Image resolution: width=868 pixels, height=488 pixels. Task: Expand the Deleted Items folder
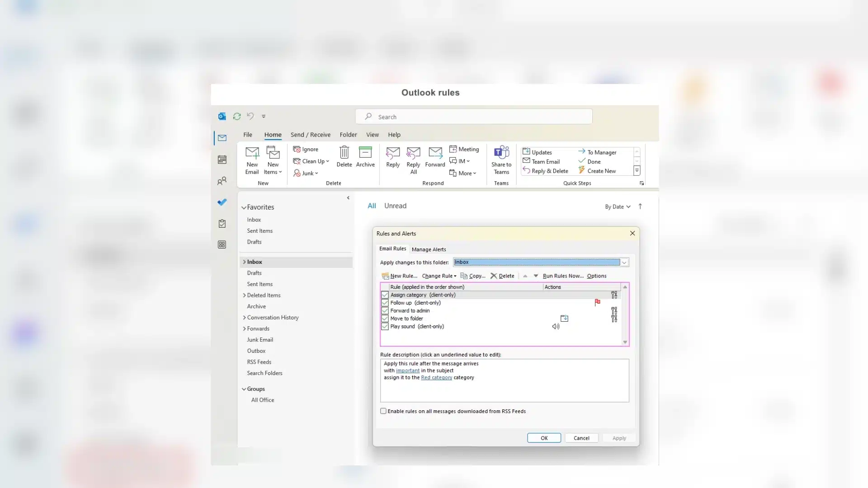(x=245, y=296)
